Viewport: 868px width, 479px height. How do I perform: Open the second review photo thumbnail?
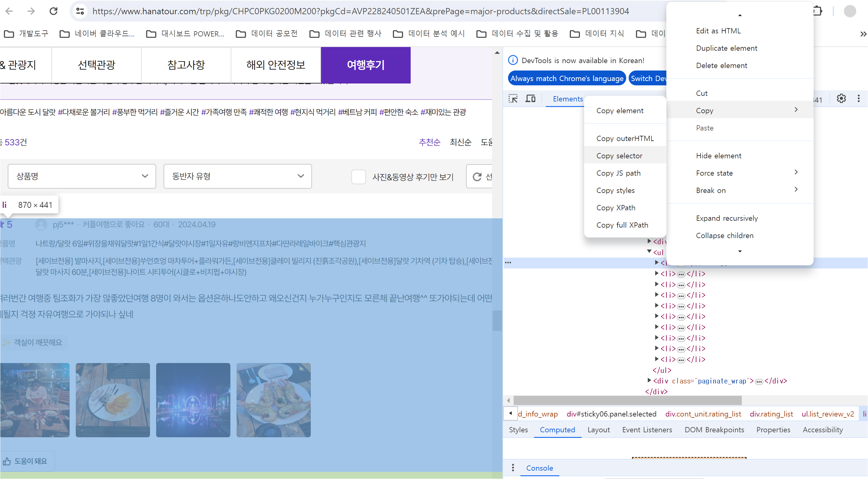pos(113,400)
